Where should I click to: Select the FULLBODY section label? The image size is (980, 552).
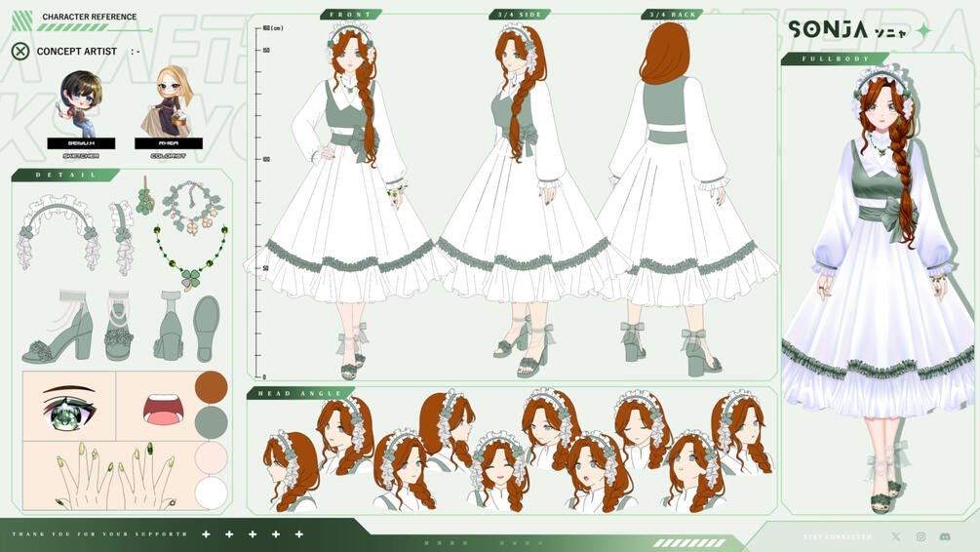tap(836, 59)
